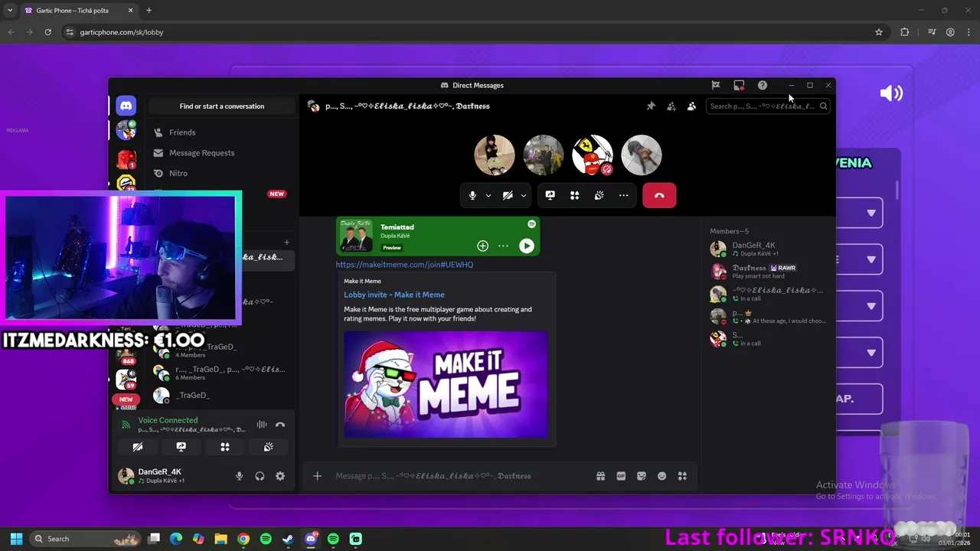
Task: Create a new DM with plus icon
Action: 286,243
